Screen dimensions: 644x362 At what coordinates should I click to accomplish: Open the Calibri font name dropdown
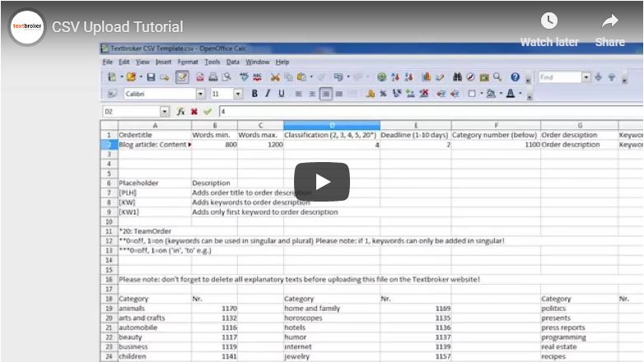click(x=200, y=94)
